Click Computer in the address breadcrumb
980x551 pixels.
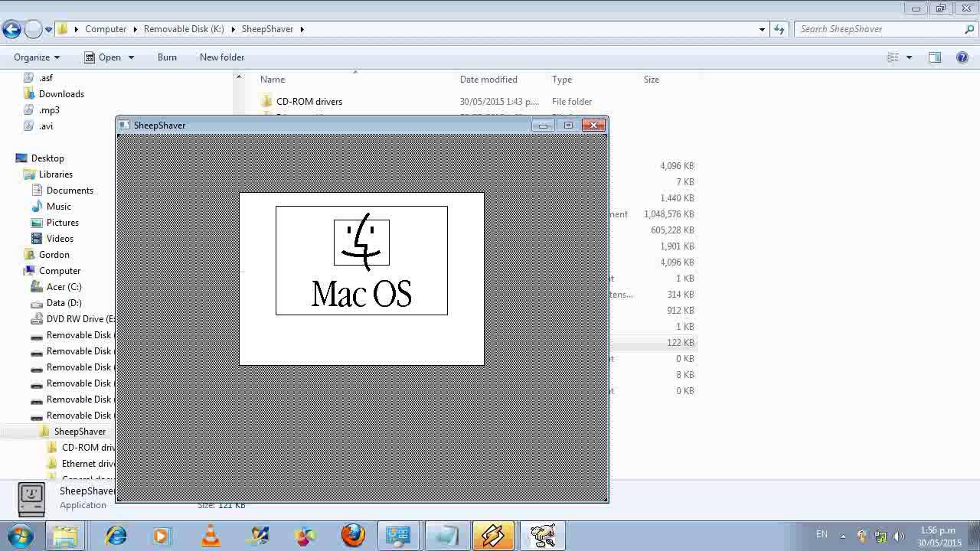106,29
